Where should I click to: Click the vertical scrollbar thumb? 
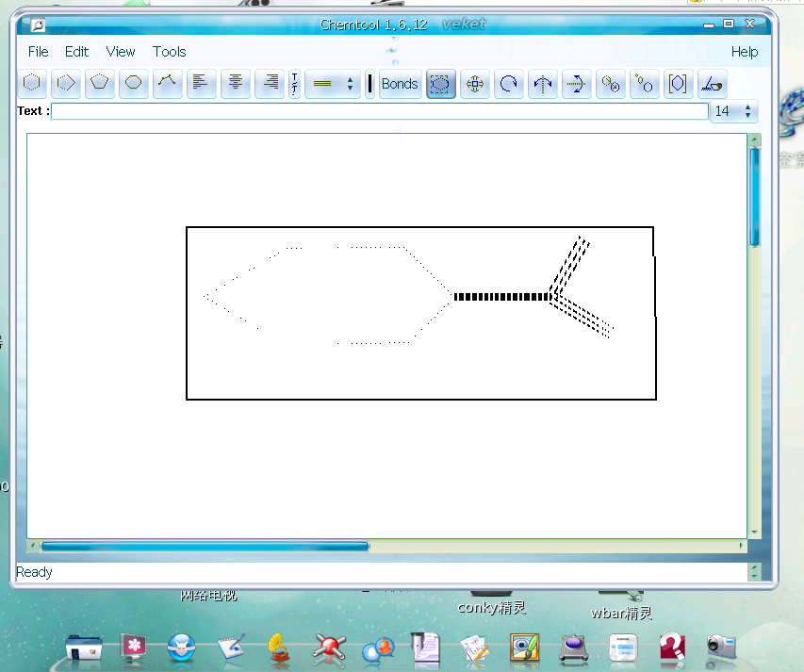coord(754,197)
